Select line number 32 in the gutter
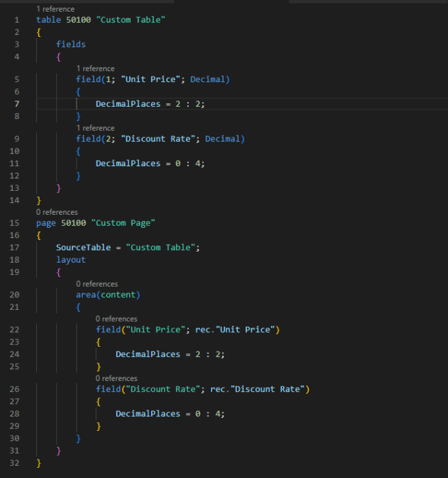This screenshot has width=448, height=478. click(16, 463)
